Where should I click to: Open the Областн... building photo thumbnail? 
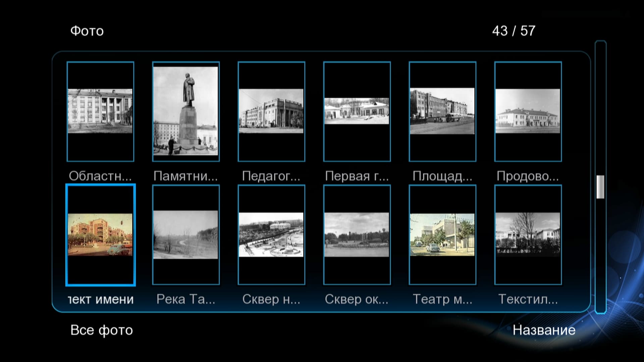click(x=100, y=111)
